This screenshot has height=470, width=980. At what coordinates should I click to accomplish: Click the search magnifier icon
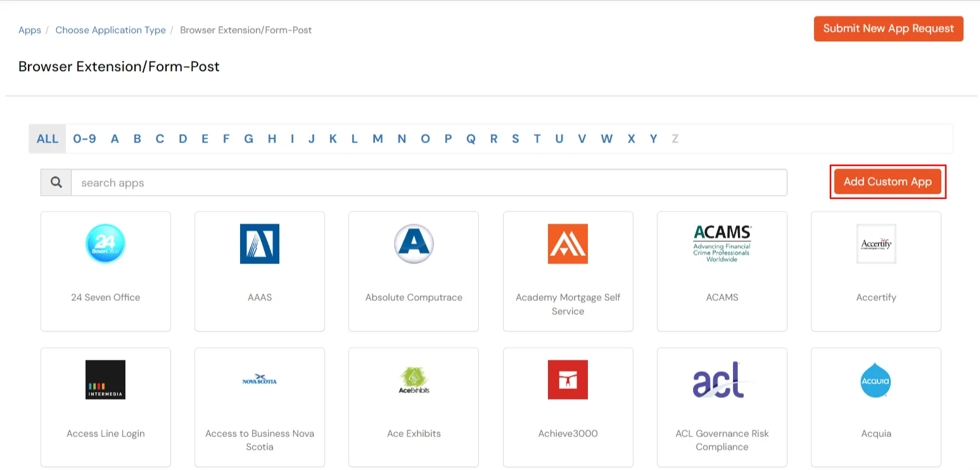tap(56, 182)
